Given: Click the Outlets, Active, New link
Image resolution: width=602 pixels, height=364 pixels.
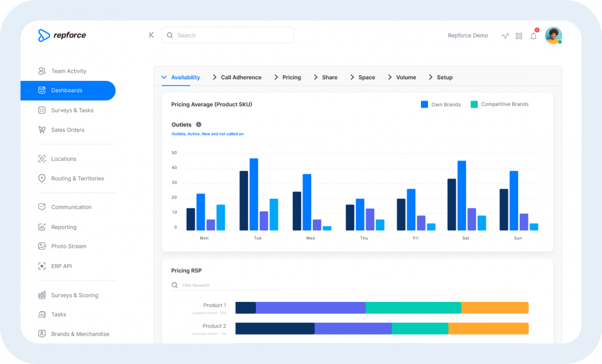Looking at the screenshot, I should point(207,134).
